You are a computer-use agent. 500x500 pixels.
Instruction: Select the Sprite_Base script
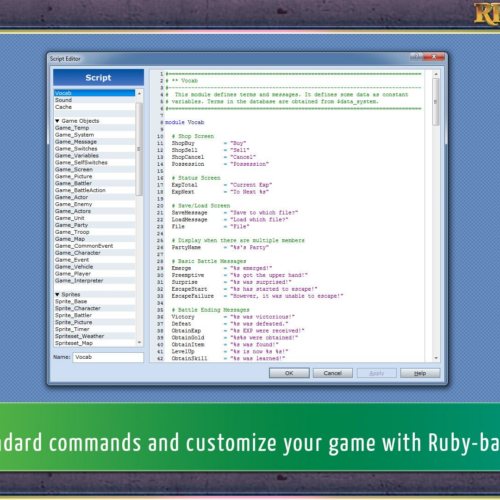click(95, 301)
